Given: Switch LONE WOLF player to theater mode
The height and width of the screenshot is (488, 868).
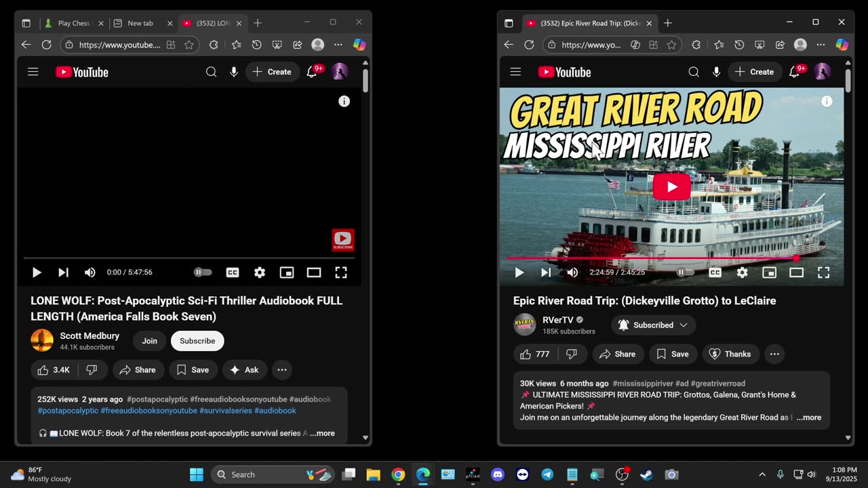Looking at the screenshot, I should [x=314, y=272].
